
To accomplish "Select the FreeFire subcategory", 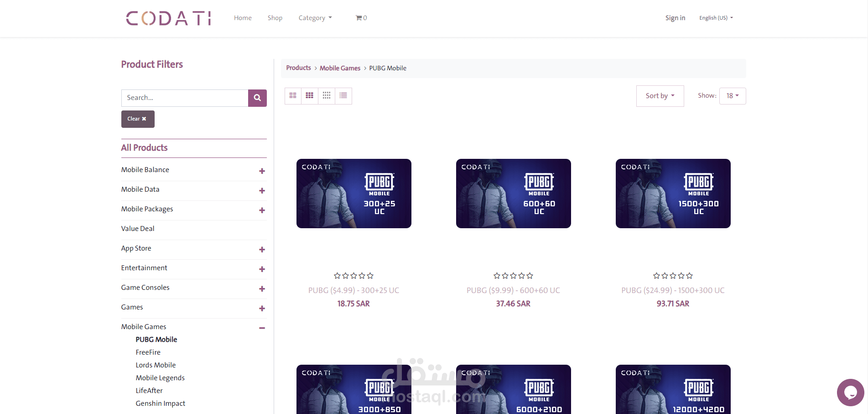I will click(148, 352).
